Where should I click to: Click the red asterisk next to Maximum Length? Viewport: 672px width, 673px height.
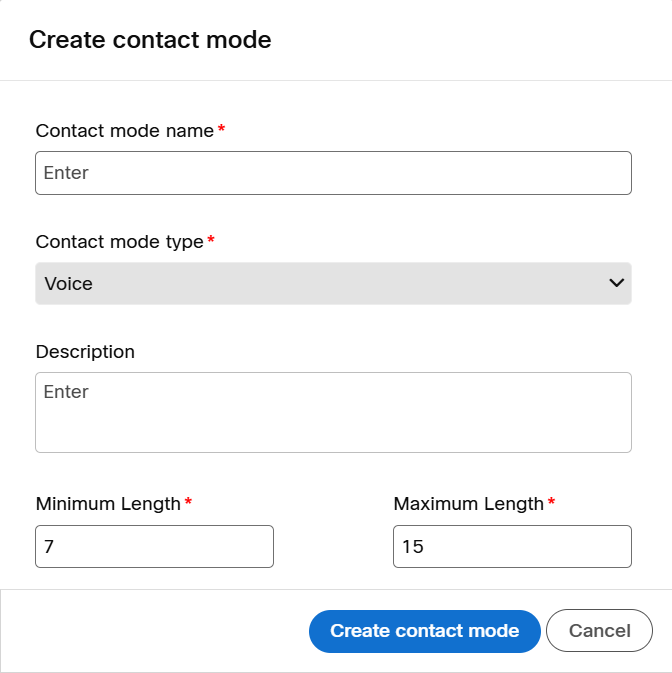coord(551,502)
